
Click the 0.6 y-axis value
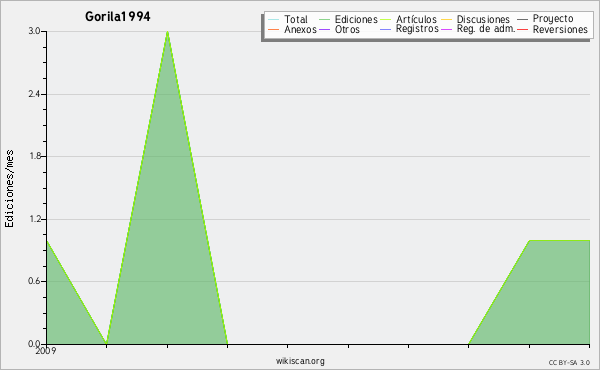click(x=35, y=281)
